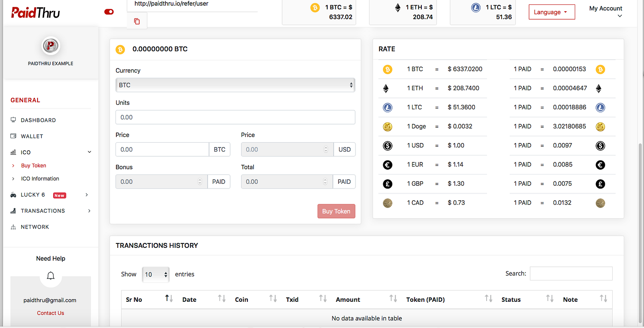Sort table by Token (PAID) column
The width and height of the screenshot is (644, 328).
tap(450, 299)
